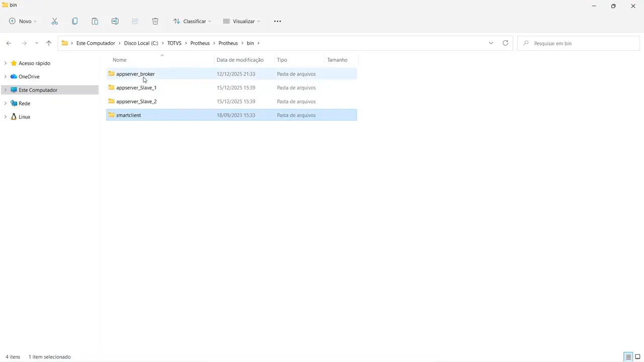Viewport: 644px width, 362px height.
Task: Click the Rename icon in toolbar
Action: (115, 21)
